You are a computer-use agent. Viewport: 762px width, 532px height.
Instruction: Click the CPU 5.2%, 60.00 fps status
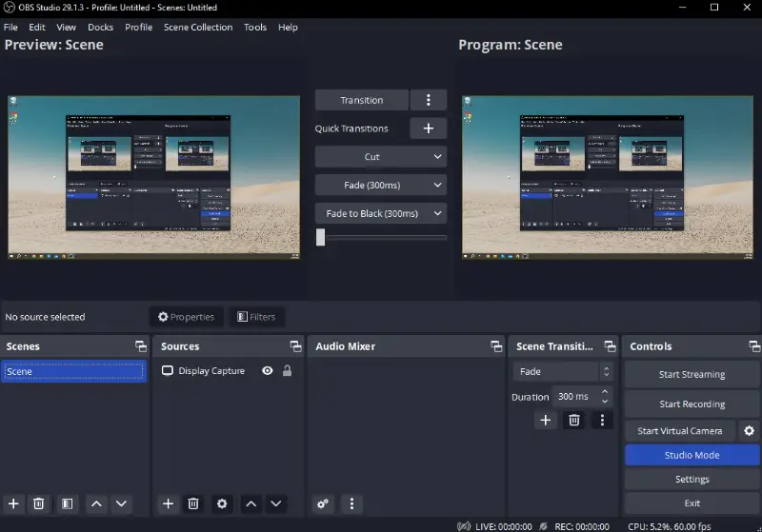click(670, 526)
